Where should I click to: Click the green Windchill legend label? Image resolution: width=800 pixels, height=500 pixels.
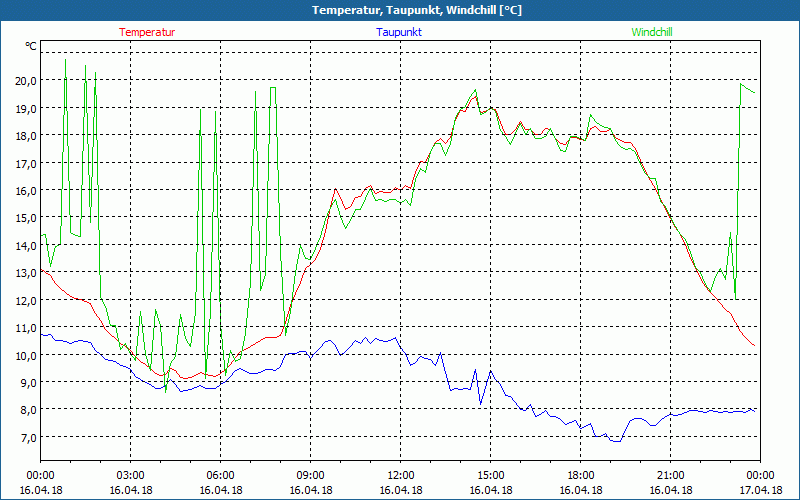click(x=652, y=32)
